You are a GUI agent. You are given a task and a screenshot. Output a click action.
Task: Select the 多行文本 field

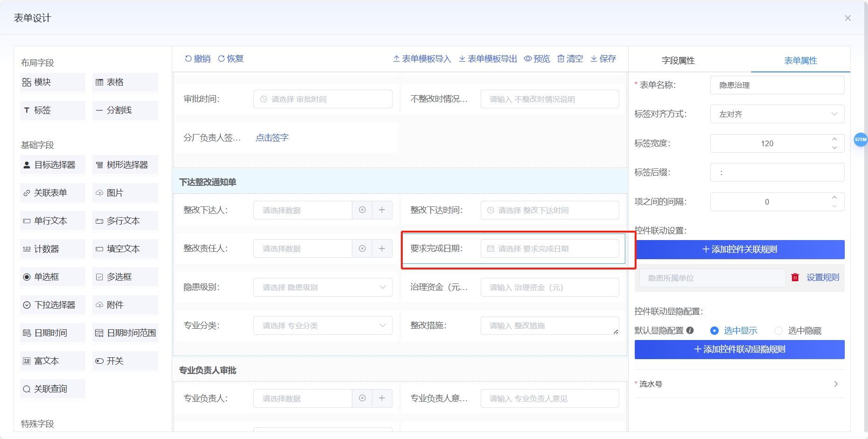(x=125, y=221)
